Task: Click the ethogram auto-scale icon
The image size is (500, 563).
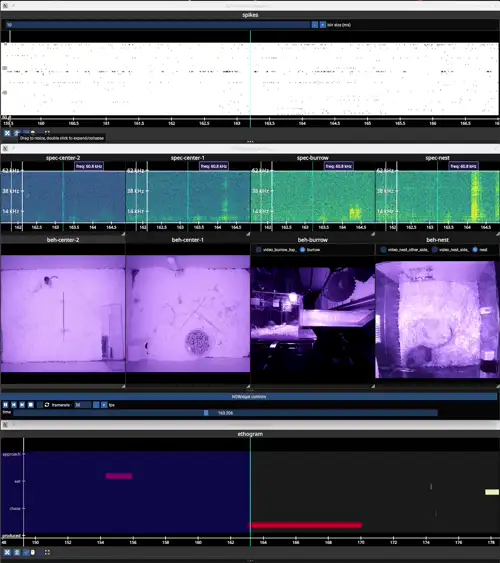Action: pos(7,552)
